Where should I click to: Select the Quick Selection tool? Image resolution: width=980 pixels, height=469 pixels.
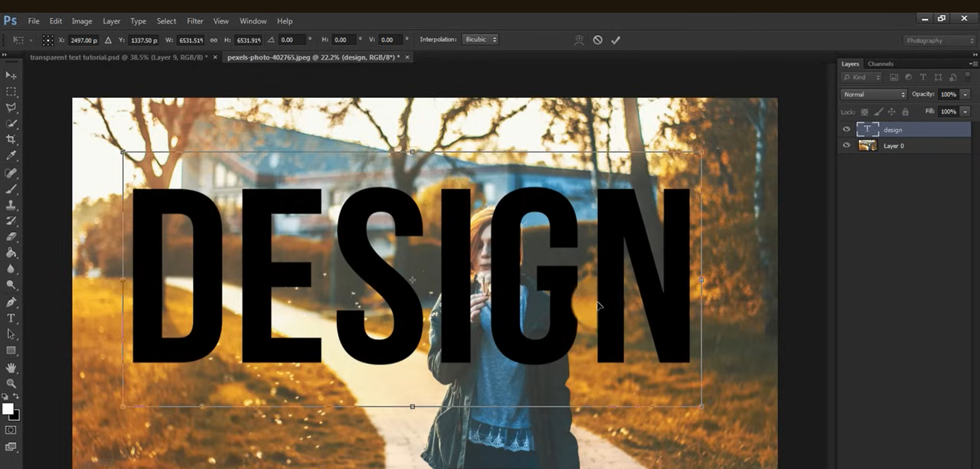pos(11,124)
